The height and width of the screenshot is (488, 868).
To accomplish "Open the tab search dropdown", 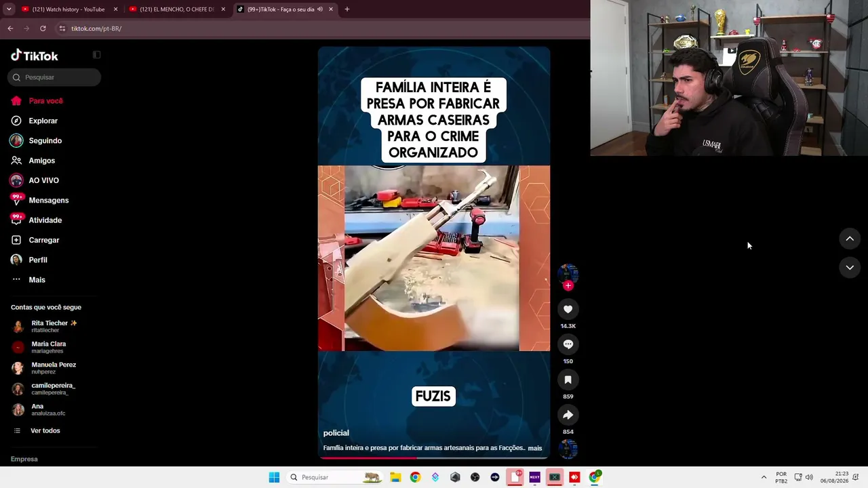I will [x=9, y=9].
